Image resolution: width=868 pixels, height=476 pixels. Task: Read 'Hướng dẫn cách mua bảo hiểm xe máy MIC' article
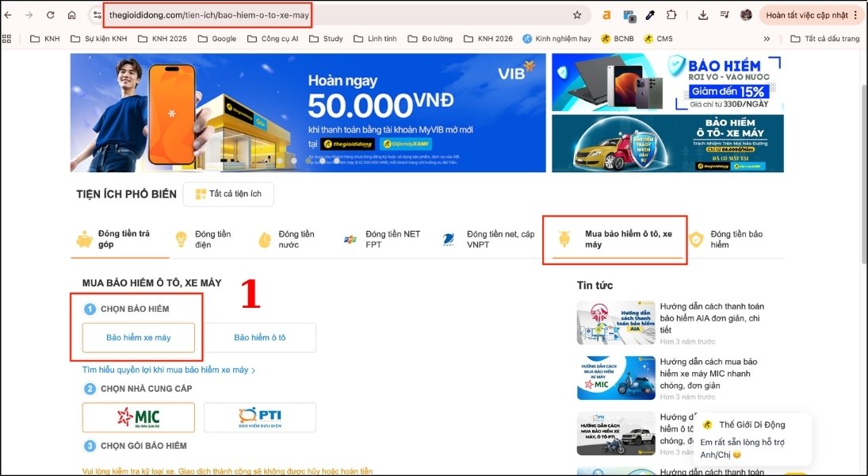pos(709,374)
